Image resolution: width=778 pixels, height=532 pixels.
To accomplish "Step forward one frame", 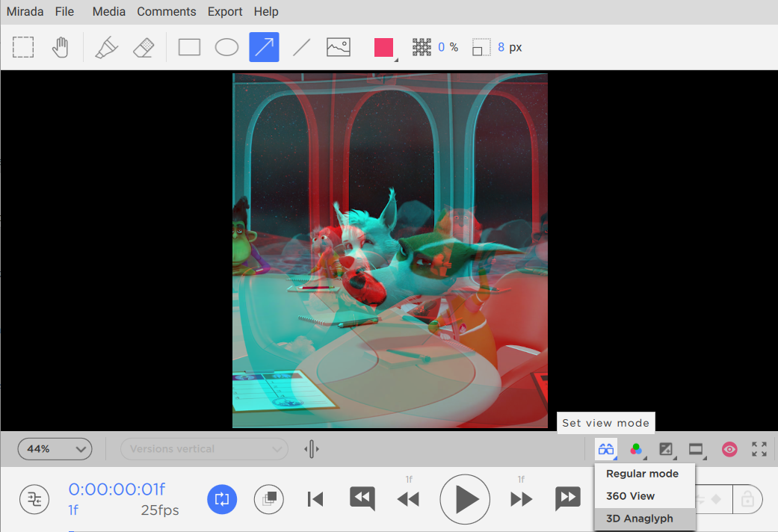I will point(522,499).
